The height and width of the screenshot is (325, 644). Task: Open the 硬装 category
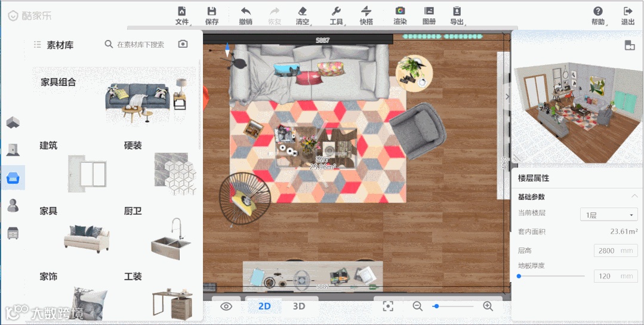(x=160, y=167)
